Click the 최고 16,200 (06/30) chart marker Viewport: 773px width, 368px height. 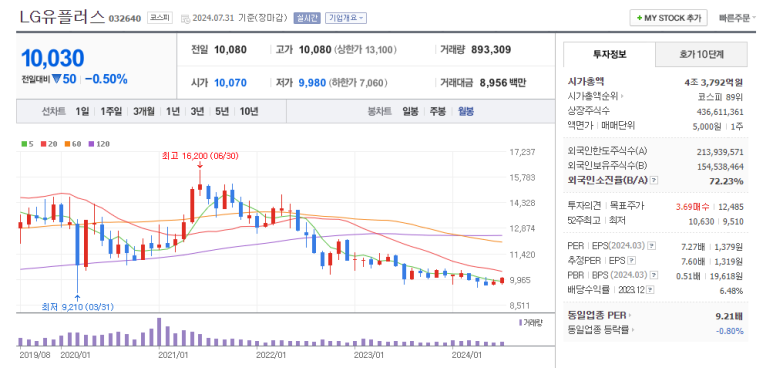200,156
